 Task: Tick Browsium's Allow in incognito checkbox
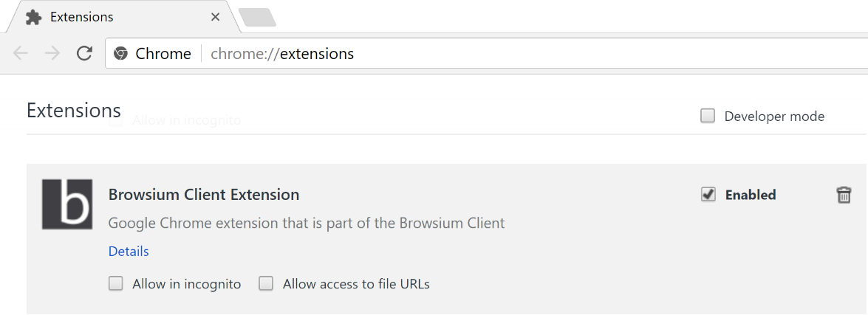point(116,283)
